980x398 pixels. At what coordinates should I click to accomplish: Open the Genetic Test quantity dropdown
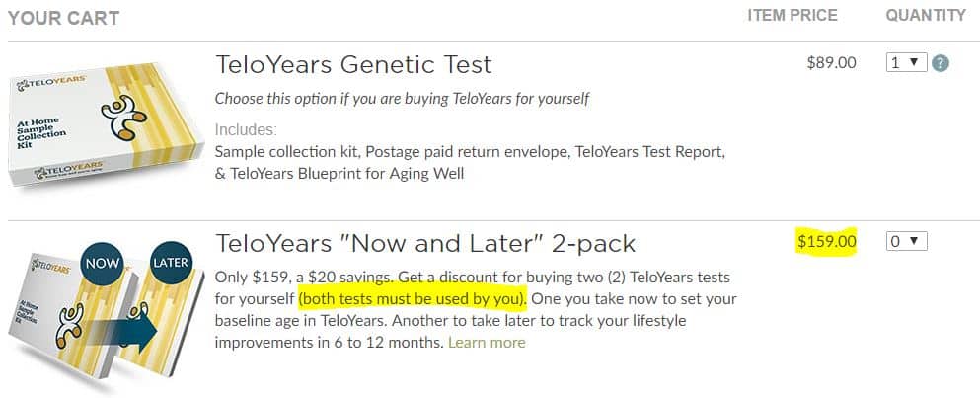907,62
